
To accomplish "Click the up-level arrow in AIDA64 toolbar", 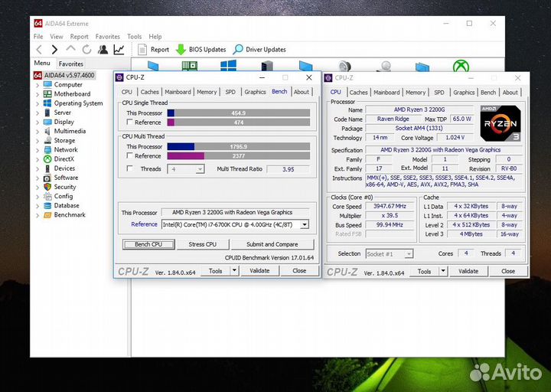I will (x=70, y=49).
